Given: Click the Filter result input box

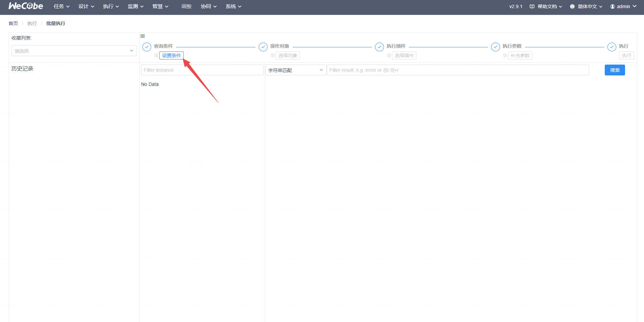Looking at the screenshot, I should click(458, 70).
